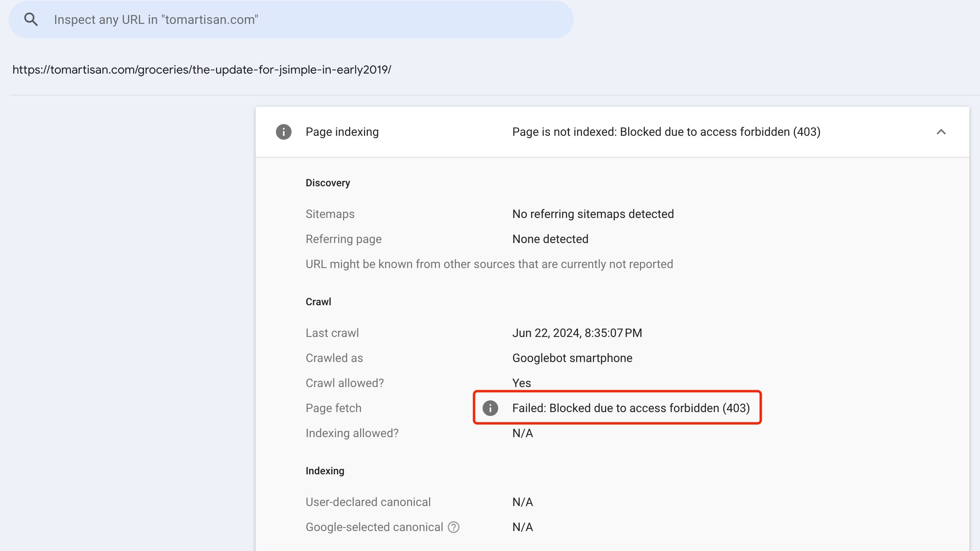
Task: Click the User-declared canonical label
Action: (x=368, y=502)
